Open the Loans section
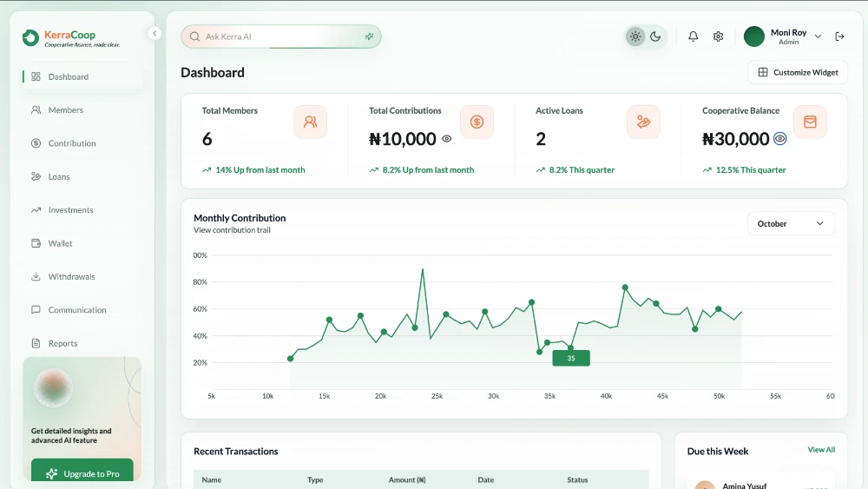Screen dimensions: 868x489 point(82,176)
